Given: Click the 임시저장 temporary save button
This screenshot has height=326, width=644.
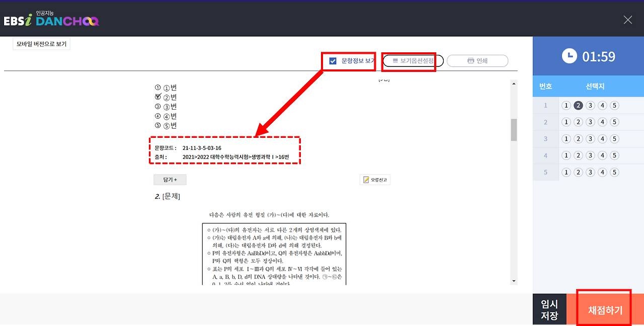Looking at the screenshot, I should (549, 309).
